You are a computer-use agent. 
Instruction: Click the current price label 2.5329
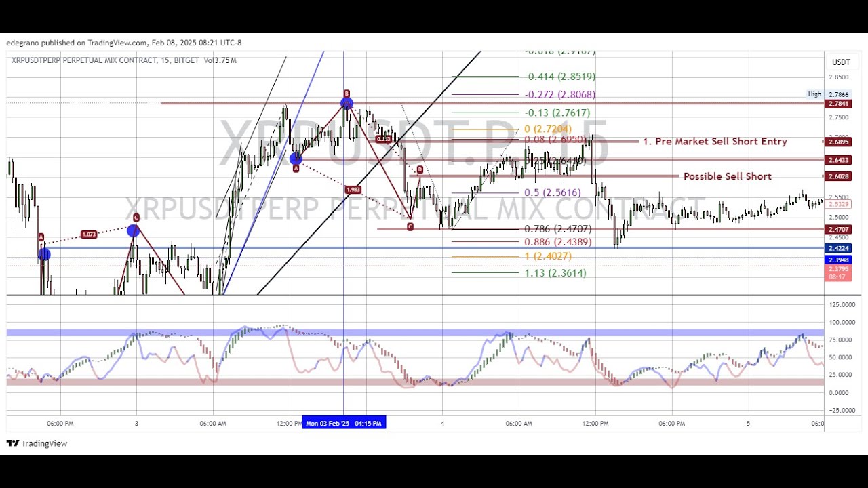[838, 203]
